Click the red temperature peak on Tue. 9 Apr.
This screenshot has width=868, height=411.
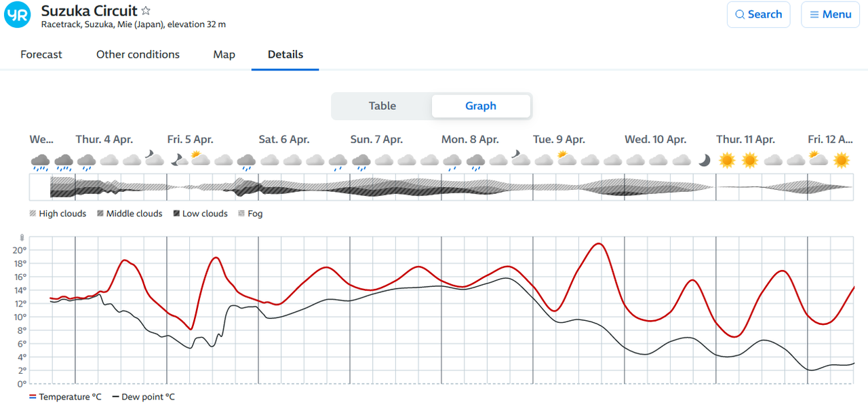[598, 243]
